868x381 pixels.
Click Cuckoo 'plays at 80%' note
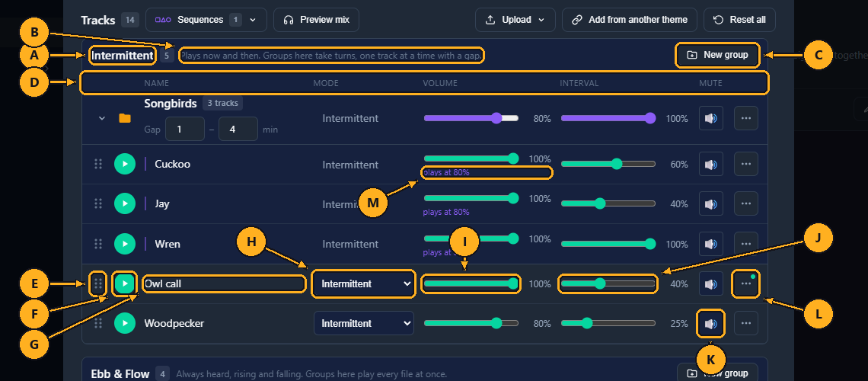(x=446, y=172)
